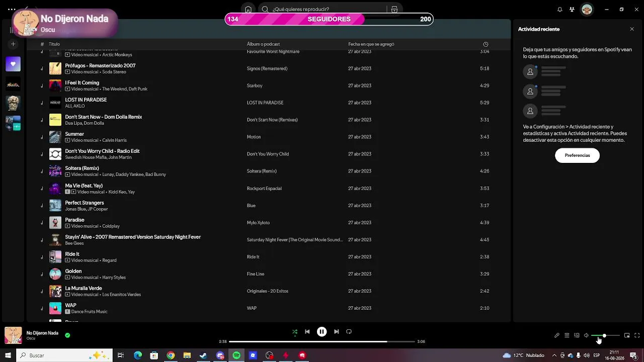Close the Actividad reciente panel

(x=632, y=29)
